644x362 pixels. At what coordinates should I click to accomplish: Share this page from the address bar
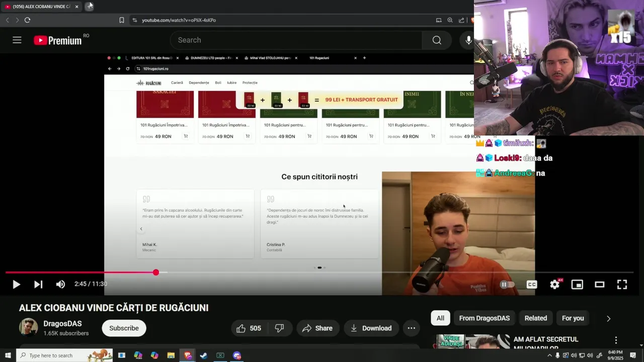(461, 20)
